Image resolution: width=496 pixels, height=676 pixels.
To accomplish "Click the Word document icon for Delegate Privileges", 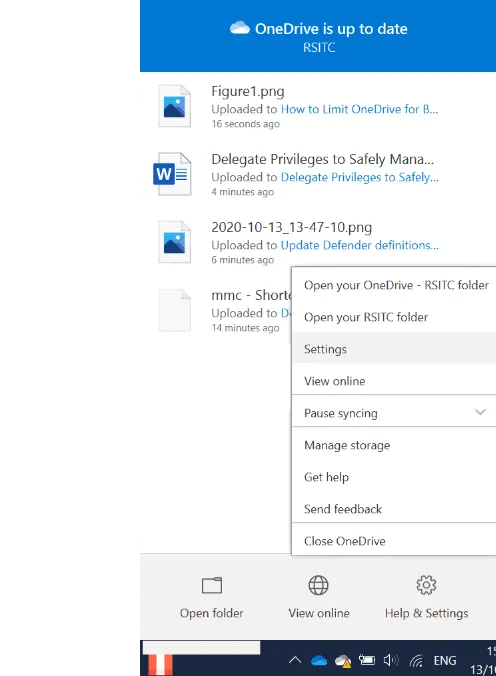I will (x=173, y=174).
